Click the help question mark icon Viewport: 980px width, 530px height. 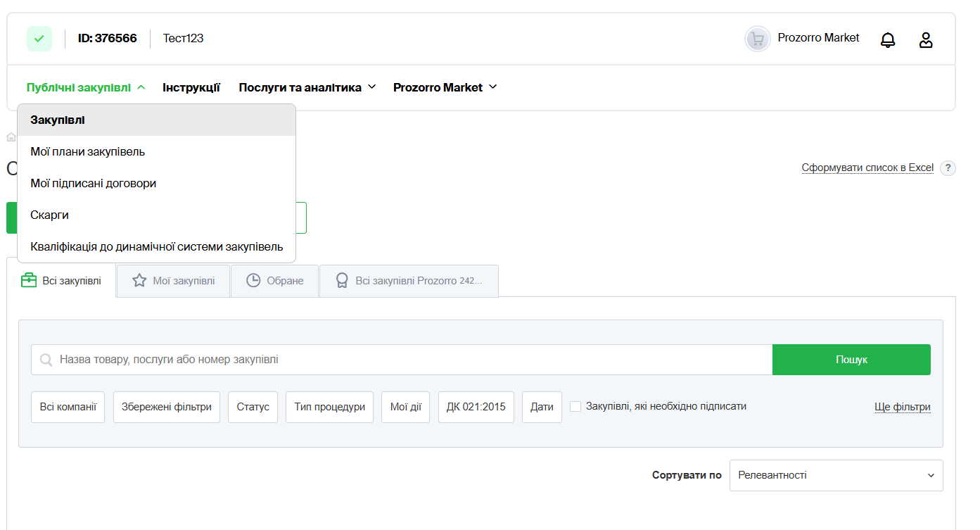tap(948, 168)
